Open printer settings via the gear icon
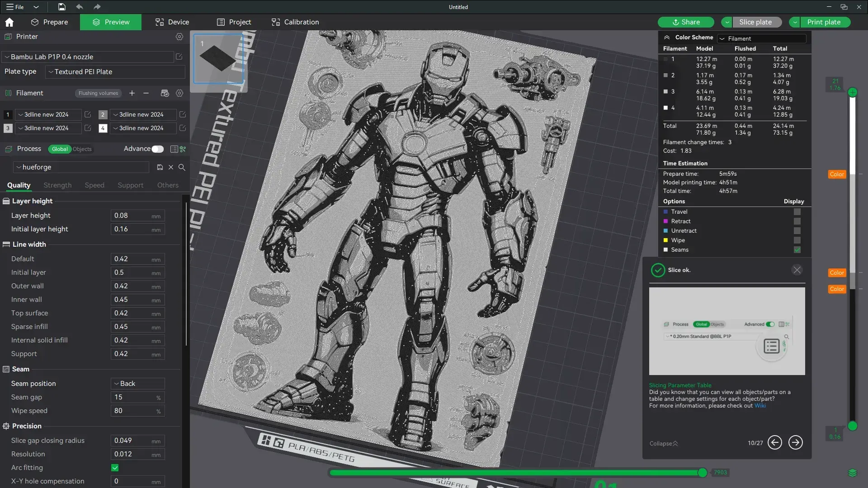 179,37
